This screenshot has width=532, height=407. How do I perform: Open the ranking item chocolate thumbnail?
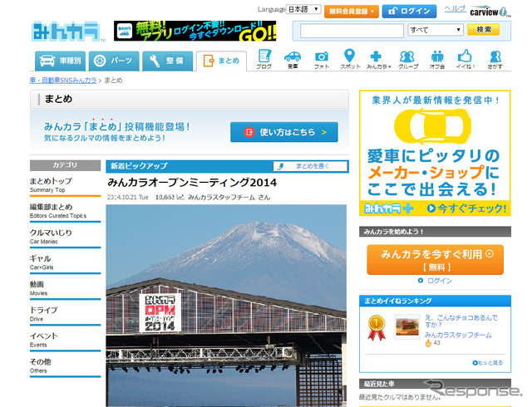(407, 326)
